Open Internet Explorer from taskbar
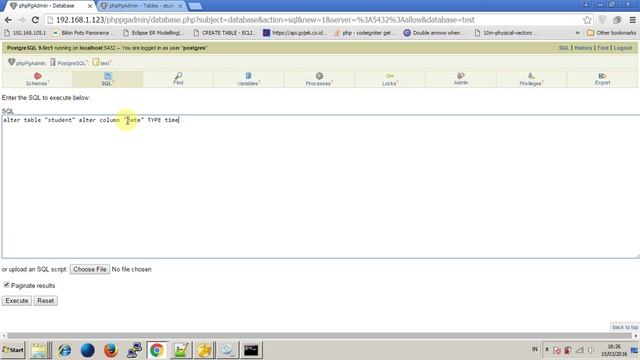This screenshot has width=640, height=360. tap(64, 350)
